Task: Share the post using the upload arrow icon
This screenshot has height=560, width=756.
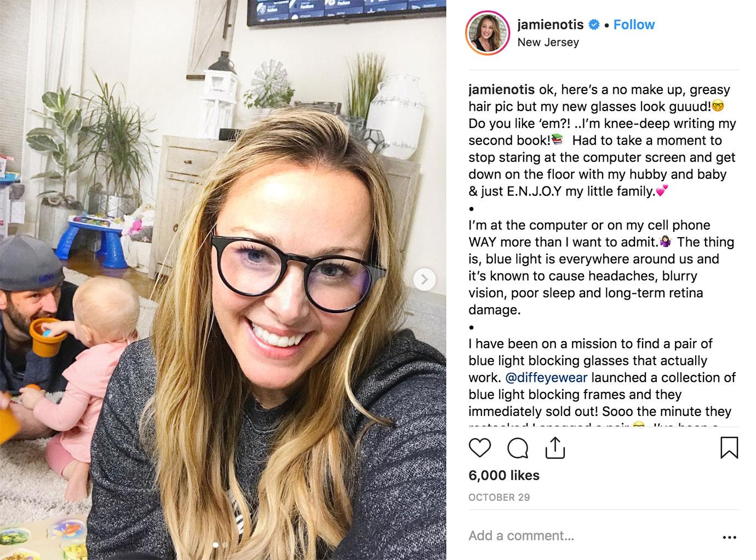Action: pos(555,448)
